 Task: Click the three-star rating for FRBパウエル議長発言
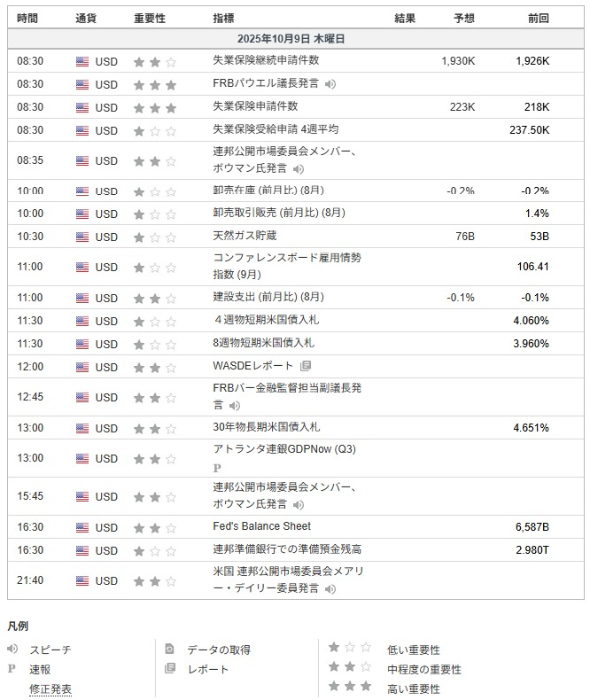pyautogui.click(x=154, y=84)
